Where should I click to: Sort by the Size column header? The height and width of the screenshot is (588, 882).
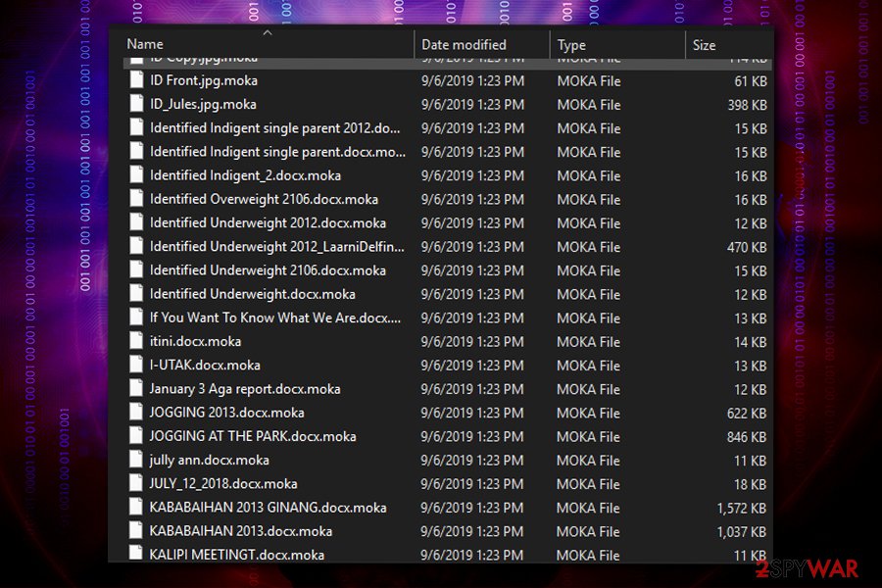[x=704, y=44]
